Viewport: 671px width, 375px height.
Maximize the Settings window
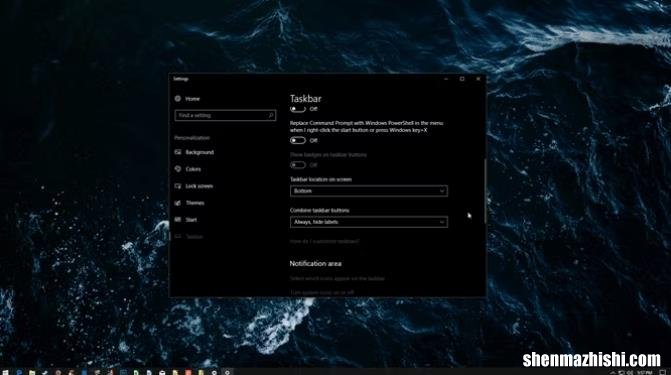click(x=462, y=79)
